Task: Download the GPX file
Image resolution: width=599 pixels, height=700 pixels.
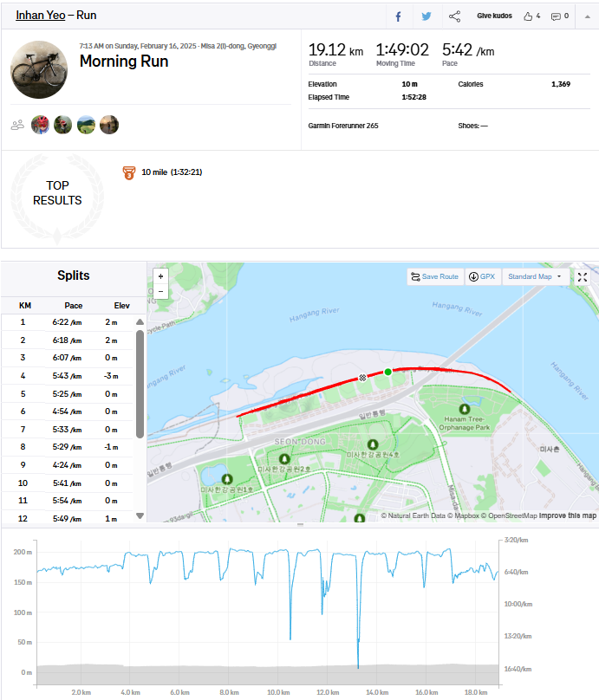Action: pos(481,277)
